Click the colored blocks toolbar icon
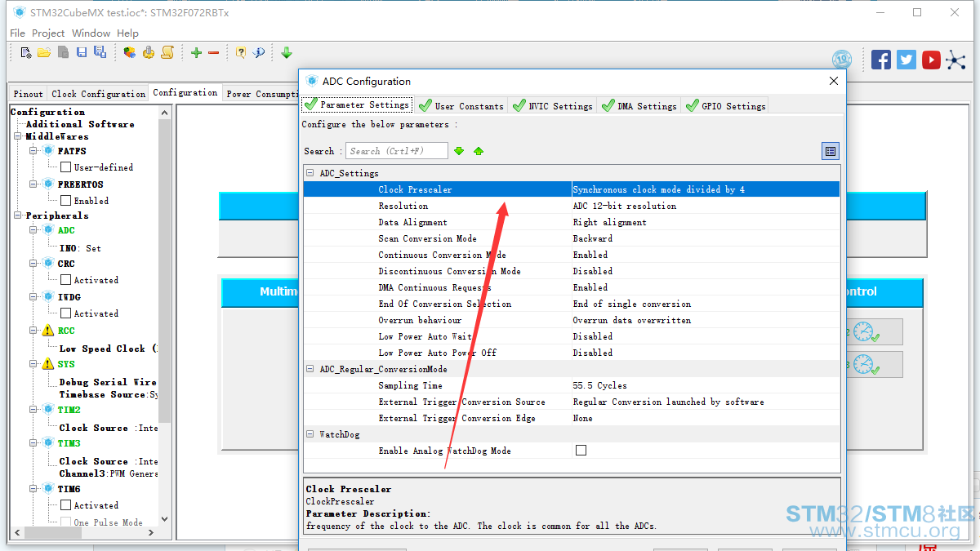 point(130,52)
